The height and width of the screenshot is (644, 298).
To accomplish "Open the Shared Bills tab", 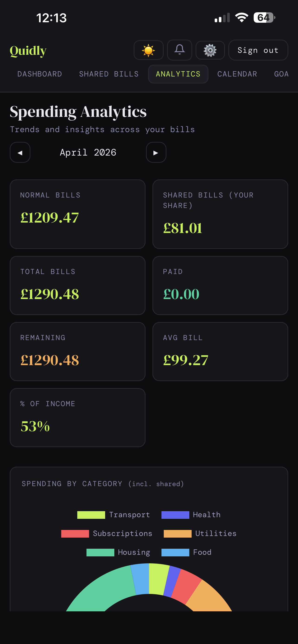I will tap(109, 74).
